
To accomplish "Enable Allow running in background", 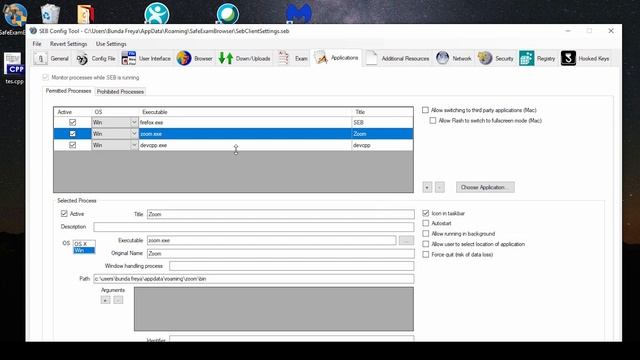I will 426,233.
